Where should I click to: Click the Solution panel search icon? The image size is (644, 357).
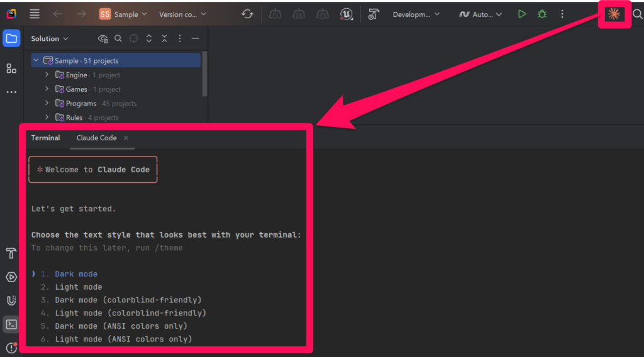pyautogui.click(x=118, y=38)
